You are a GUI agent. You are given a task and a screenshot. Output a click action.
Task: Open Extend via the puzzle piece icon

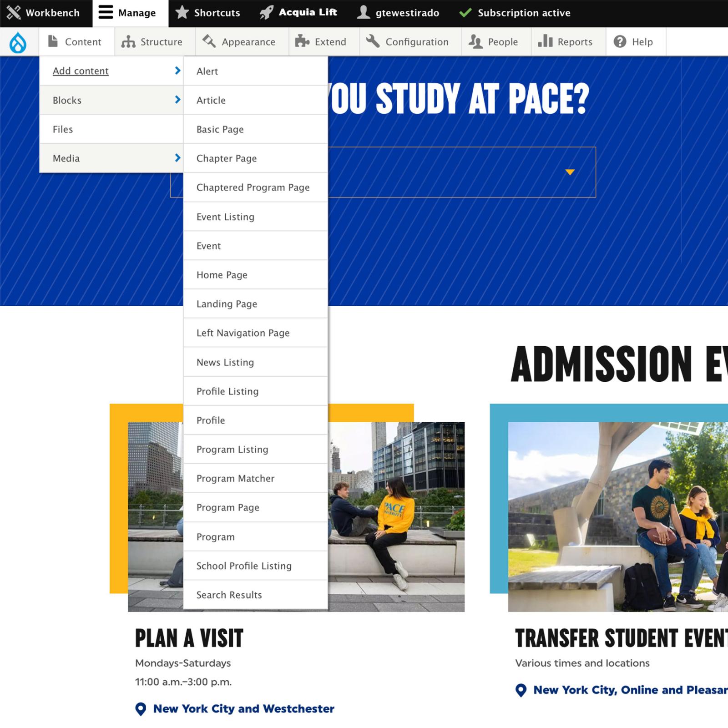pos(302,41)
